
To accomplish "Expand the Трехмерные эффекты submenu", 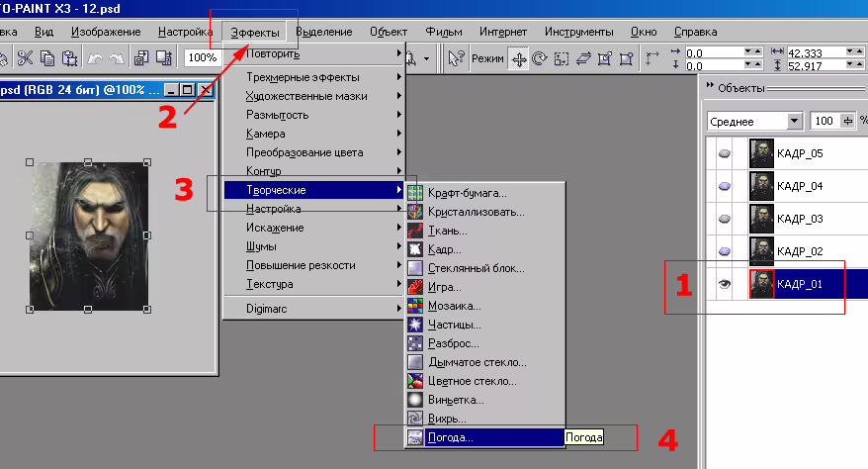I will [313, 77].
